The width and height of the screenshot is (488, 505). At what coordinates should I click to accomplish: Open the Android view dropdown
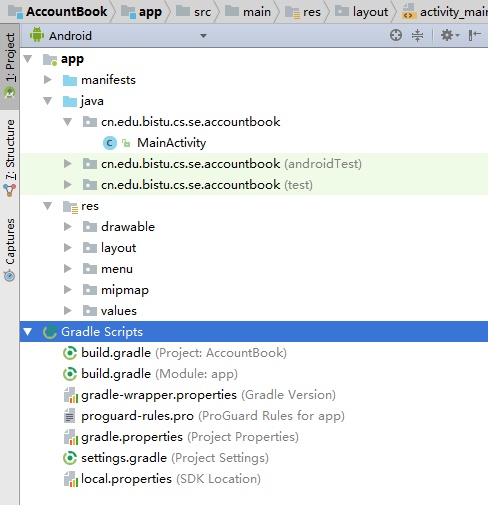tap(119, 36)
